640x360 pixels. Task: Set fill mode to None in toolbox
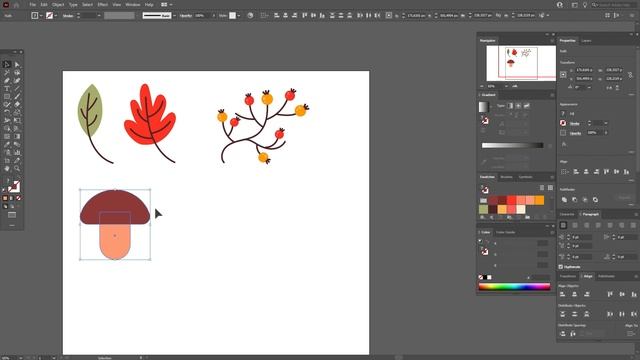[x=18, y=198]
